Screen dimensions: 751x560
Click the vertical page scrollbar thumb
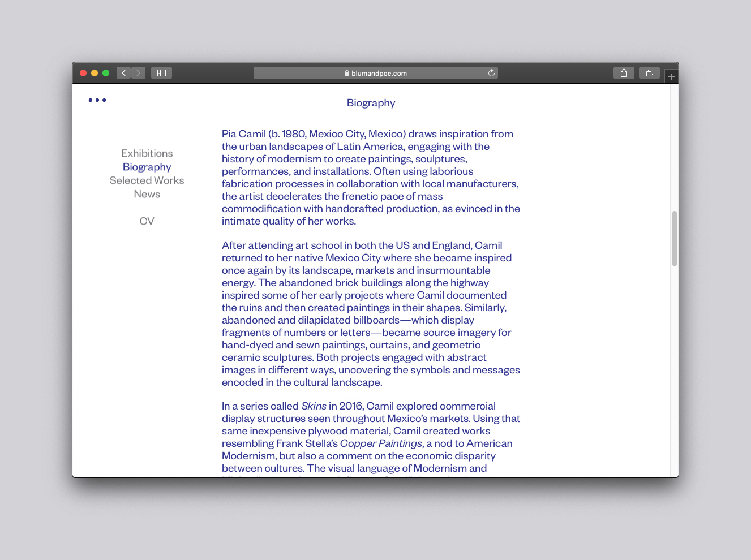pos(674,238)
